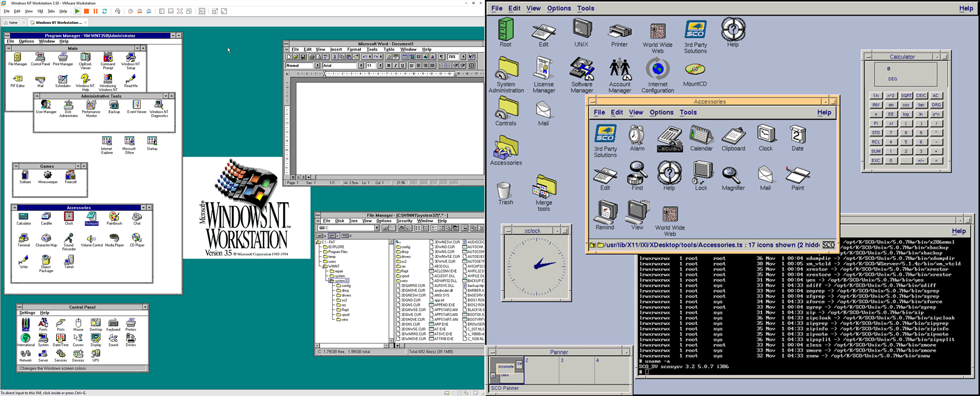Toggle Underline in Word formatting toolbar
The width and height of the screenshot is (980, 396).
click(x=403, y=65)
